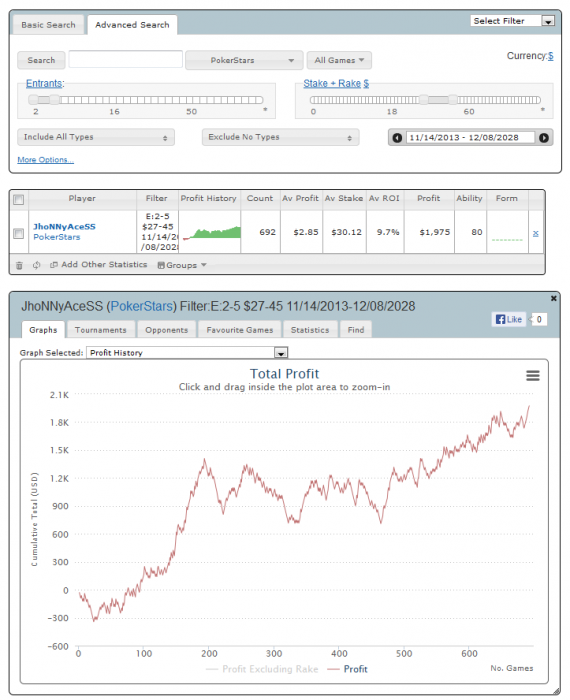
Task: Toggle the Profit Excluding Rake legend item
Action: coord(262,669)
